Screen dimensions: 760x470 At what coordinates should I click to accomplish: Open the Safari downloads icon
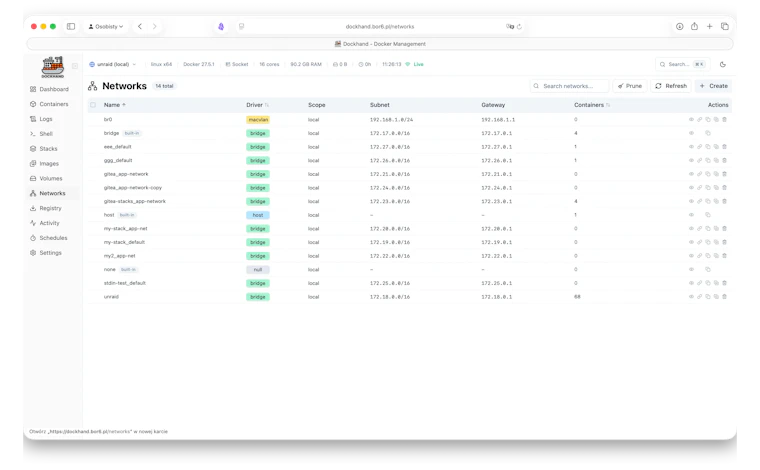[x=680, y=26]
